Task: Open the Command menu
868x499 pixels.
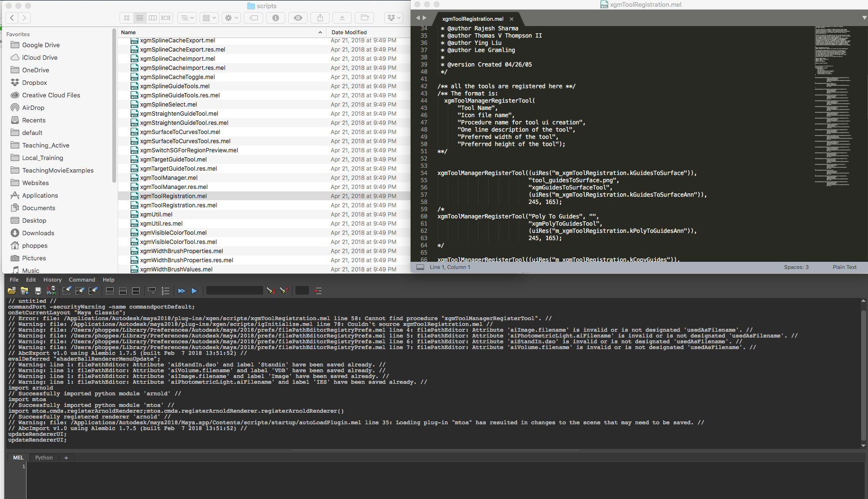Action: (81, 280)
